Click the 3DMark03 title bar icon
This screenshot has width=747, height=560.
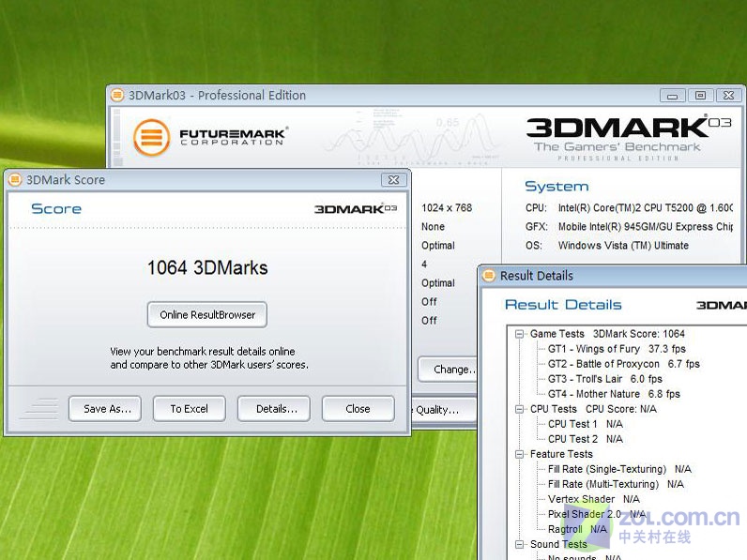117,96
